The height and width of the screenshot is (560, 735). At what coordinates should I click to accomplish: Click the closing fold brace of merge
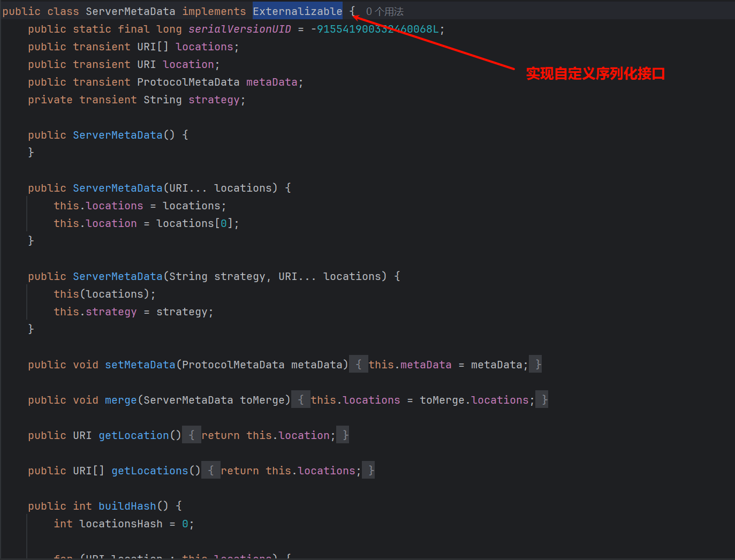click(x=544, y=400)
